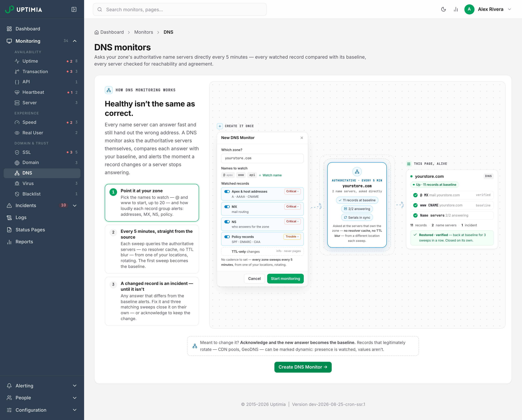Click the Reports chart icon

point(9,242)
